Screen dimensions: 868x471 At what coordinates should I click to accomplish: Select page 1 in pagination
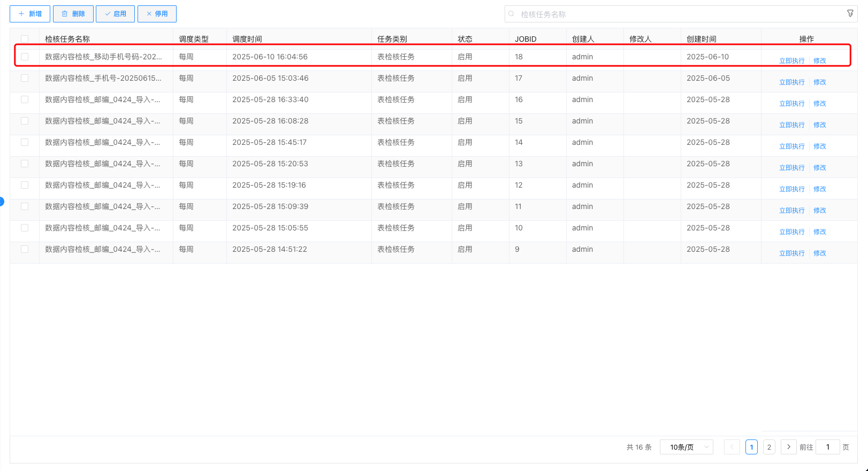point(751,447)
